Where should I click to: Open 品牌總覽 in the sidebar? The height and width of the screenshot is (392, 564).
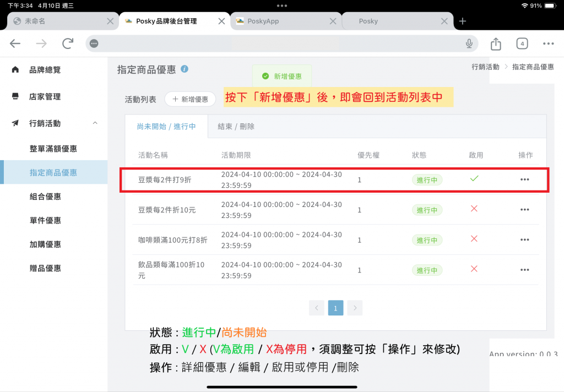[x=45, y=70]
